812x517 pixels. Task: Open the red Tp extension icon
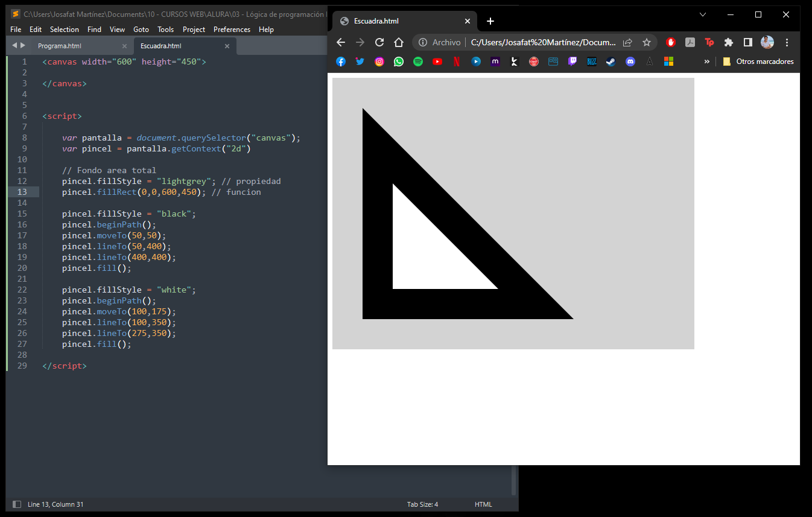[709, 42]
